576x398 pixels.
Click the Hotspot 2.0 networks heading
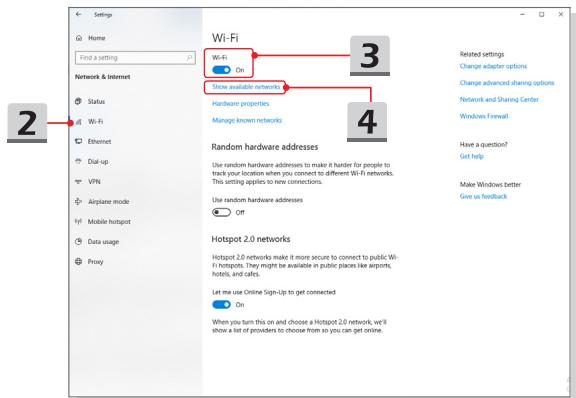251,239
